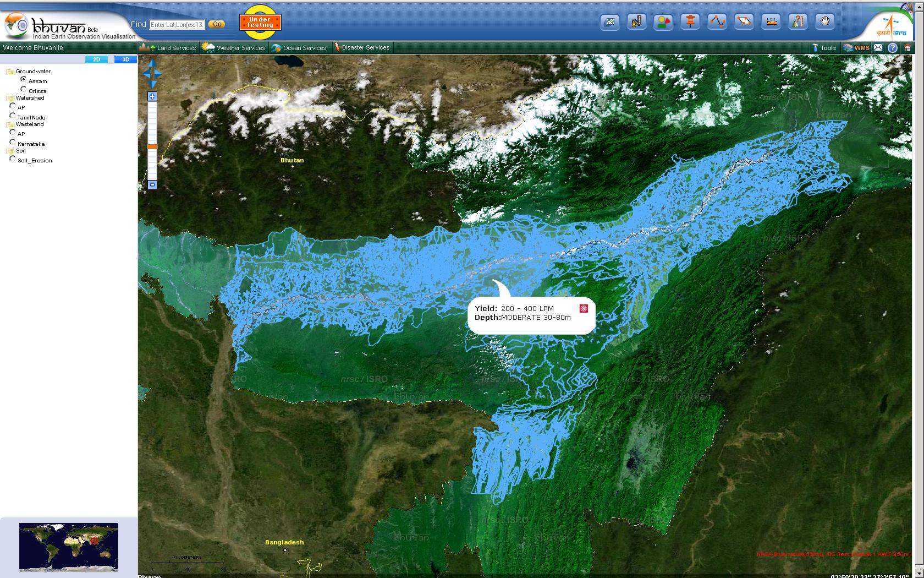The height and width of the screenshot is (578, 924).
Task: Open the elevation query tool
Action: coord(798,22)
